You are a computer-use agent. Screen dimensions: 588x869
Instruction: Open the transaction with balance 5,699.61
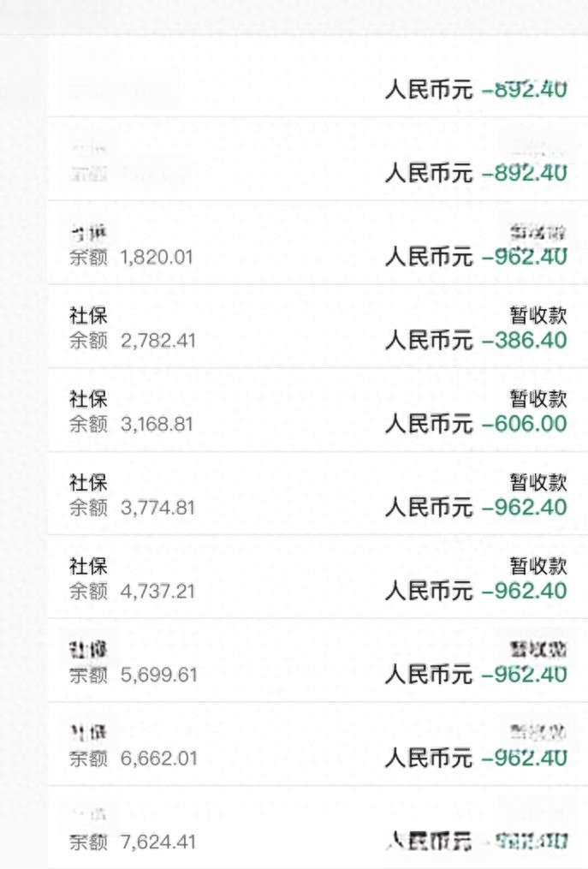(x=318, y=661)
